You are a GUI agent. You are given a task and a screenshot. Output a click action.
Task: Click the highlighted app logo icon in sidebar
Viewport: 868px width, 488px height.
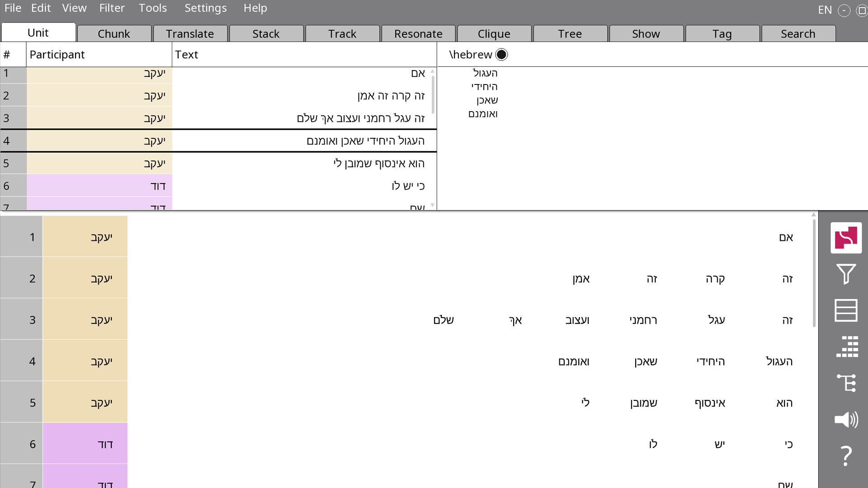[846, 238]
